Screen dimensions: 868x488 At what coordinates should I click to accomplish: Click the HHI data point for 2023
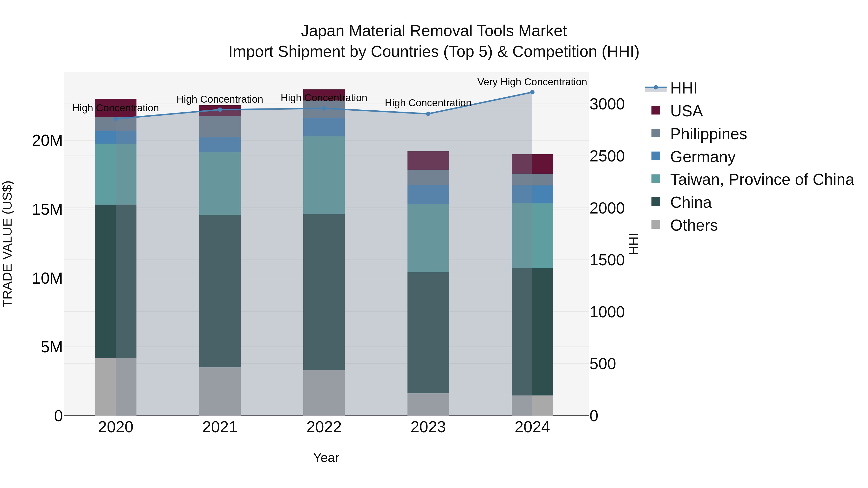(428, 114)
